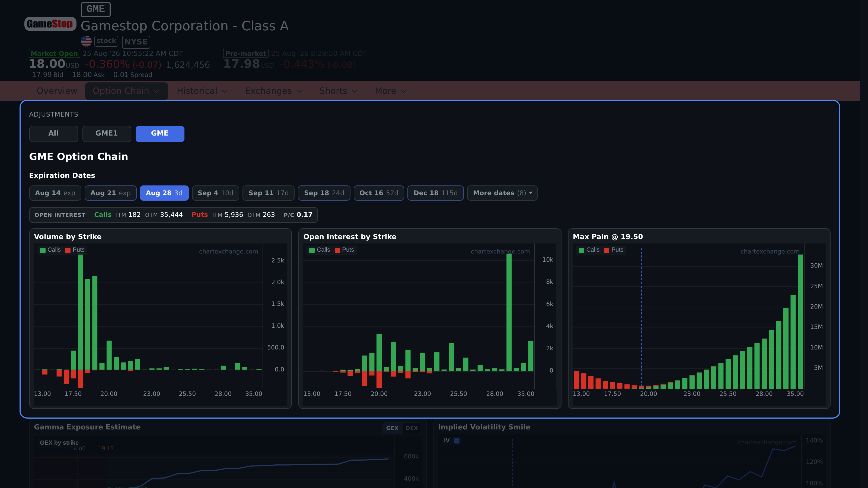
Task: Expand the More menu
Action: [x=391, y=91]
